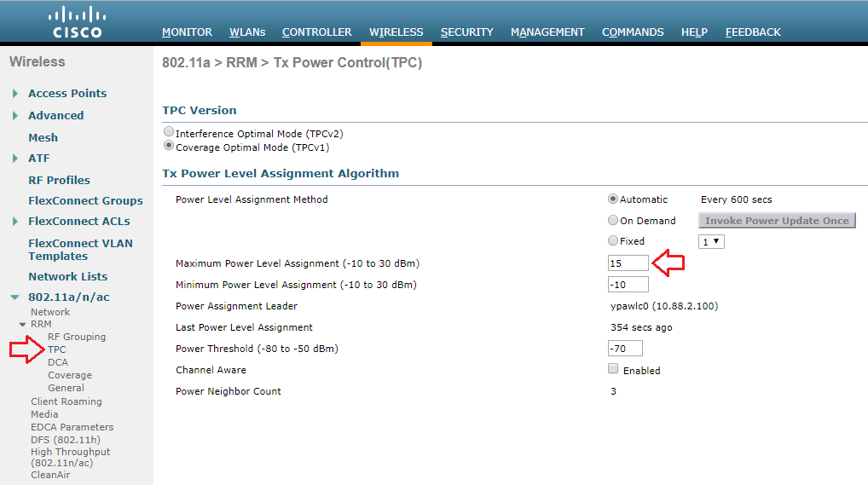The width and height of the screenshot is (868, 485).
Task: Open the EDCA Parameters item
Action: point(72,427)
